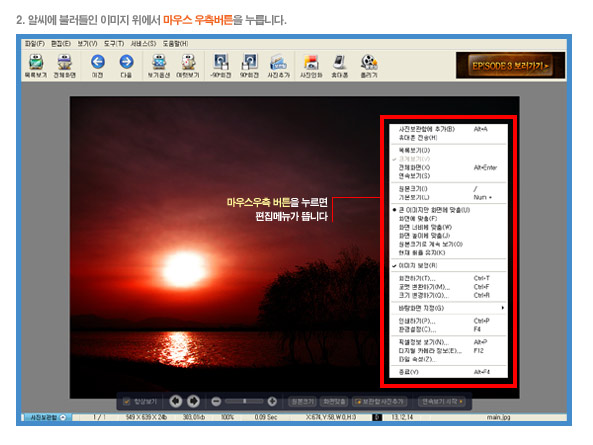Toggle the checked 이미지 보정(R) item
593x445 pixels.
[448, 265]
